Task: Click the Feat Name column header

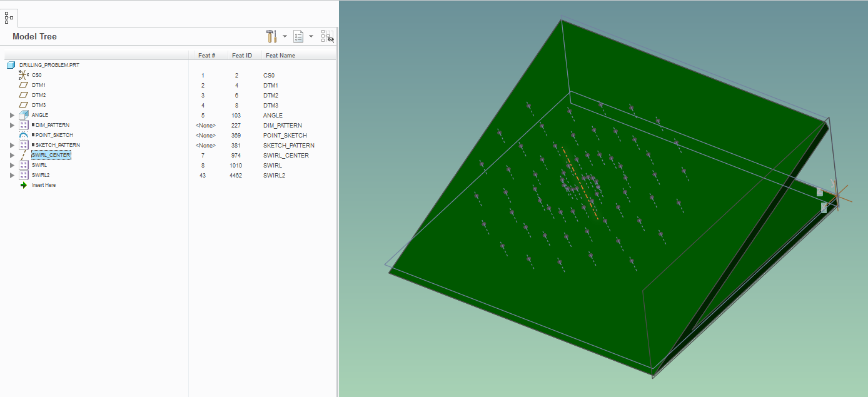Action: coord(280,55)
